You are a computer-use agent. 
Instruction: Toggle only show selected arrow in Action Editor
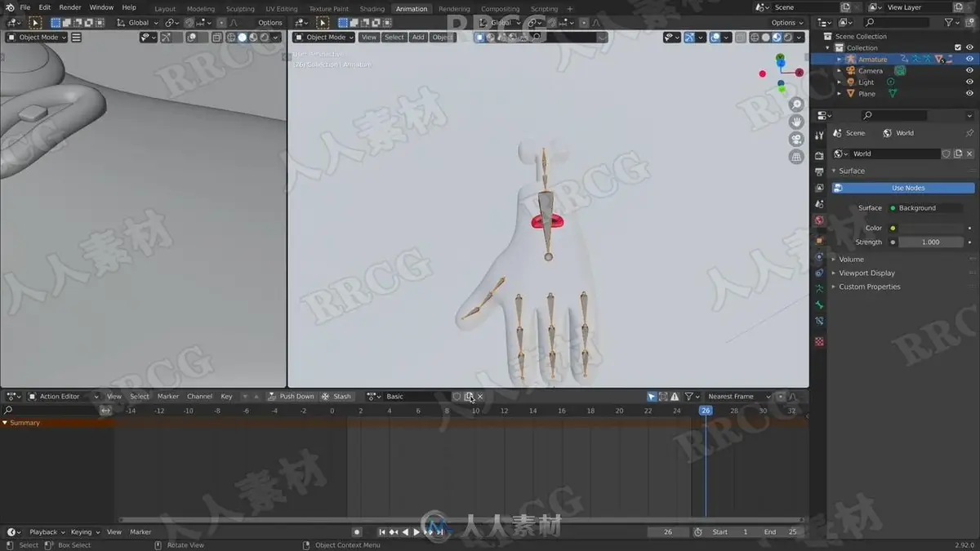[x=651, y=397]
